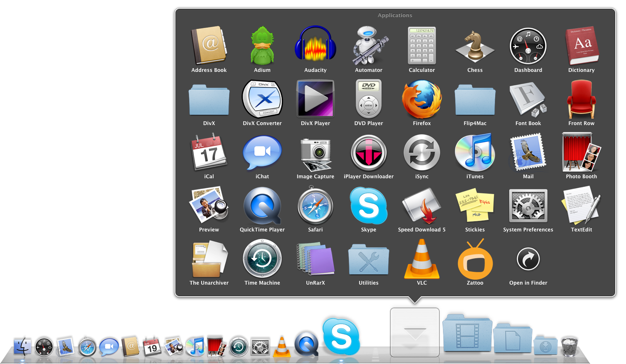Open Preview from the Applications grid
The height and width of the screenshot is (364, 626).
(x=209, y=205)
